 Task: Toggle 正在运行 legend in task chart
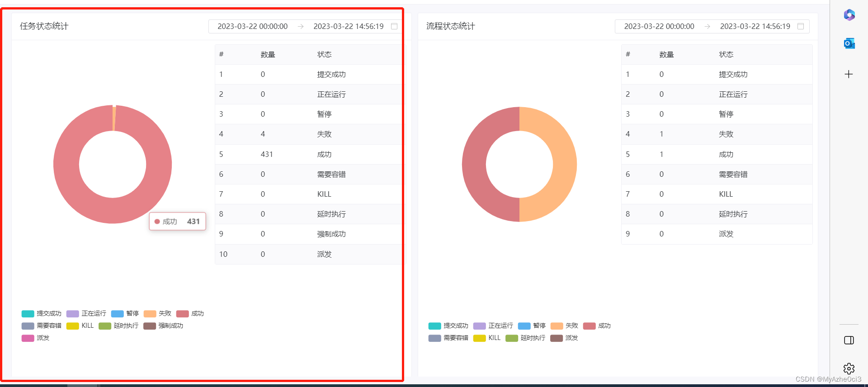click(86, 313)
